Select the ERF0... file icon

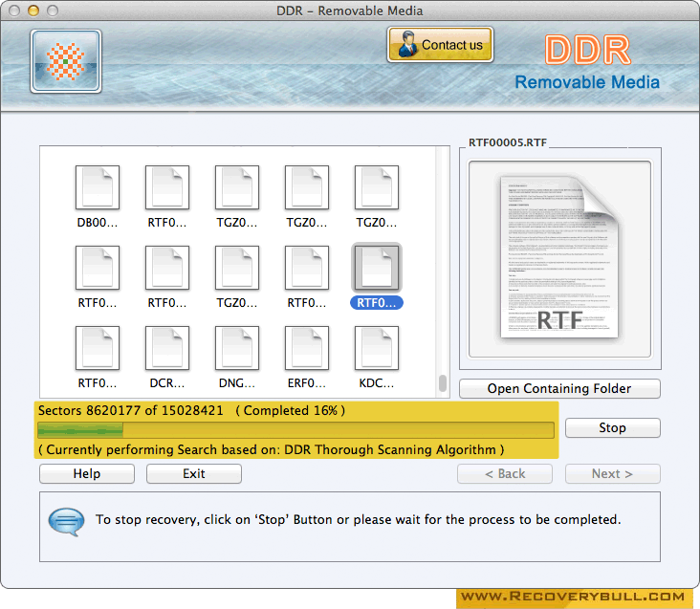[x=307, y=348]
